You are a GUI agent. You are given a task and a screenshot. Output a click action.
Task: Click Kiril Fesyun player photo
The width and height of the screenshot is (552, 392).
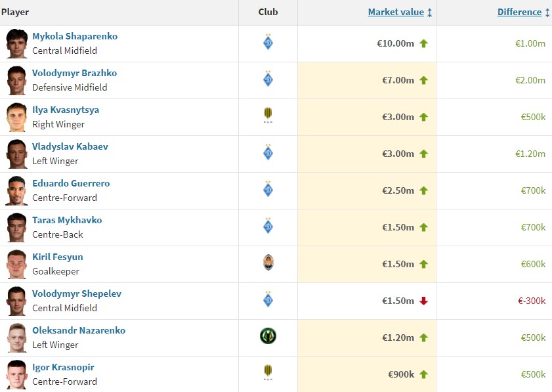[x=16, y=264]
